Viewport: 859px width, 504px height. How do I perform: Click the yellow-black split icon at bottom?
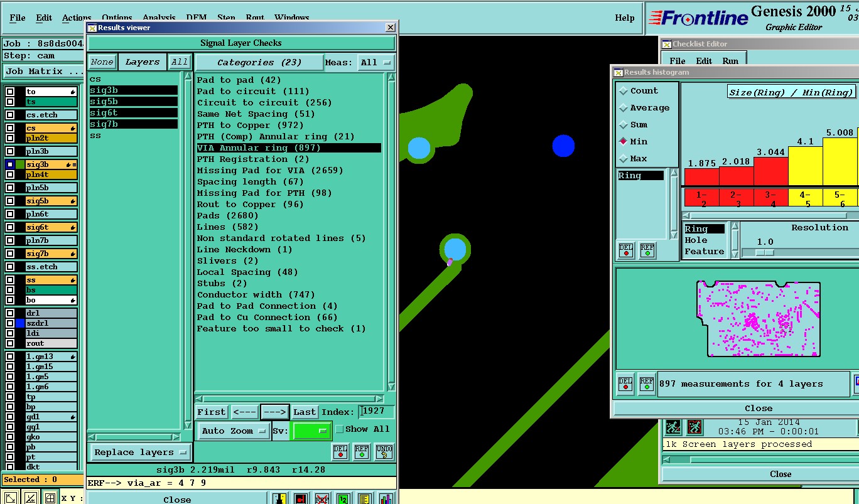[x=279, y=499]
